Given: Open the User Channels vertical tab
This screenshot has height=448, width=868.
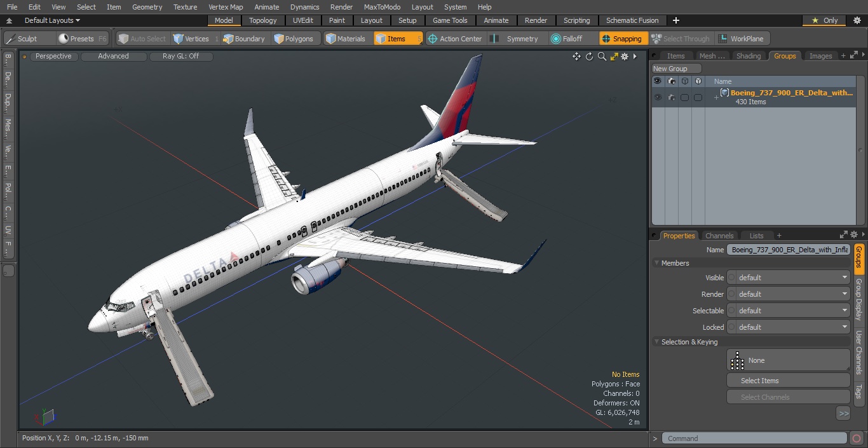Looking at the screenshot, I should coord(859,352).
